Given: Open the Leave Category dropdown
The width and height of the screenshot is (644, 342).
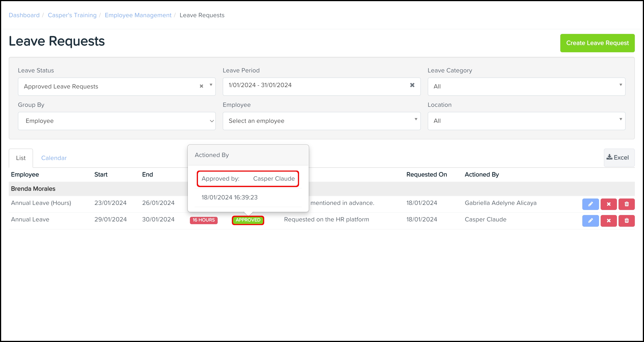Looking at the screenshot, I should coord(526,86).
